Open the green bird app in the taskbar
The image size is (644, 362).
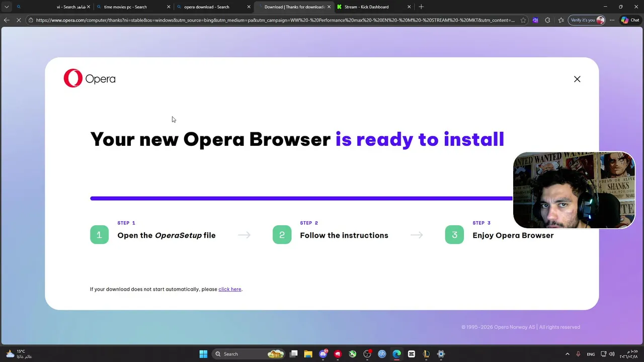(x=353, y=354)
